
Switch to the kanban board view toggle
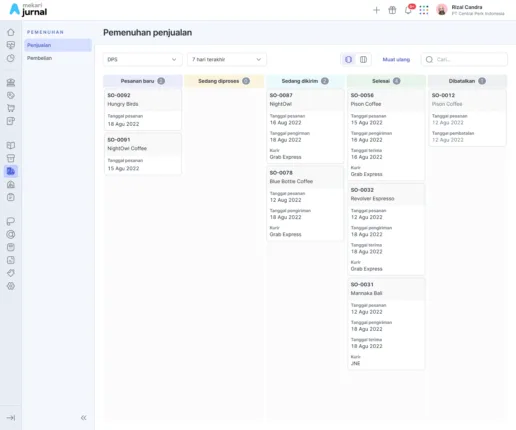[x=348, y=59]
